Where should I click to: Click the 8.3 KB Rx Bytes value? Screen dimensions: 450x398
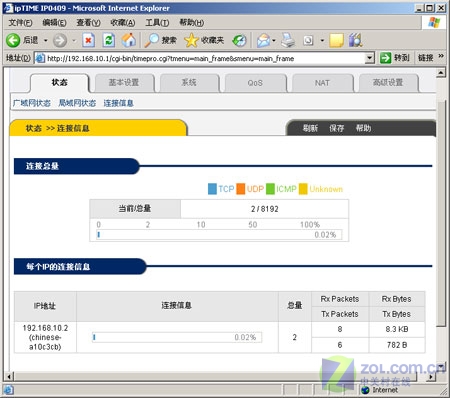397,329
